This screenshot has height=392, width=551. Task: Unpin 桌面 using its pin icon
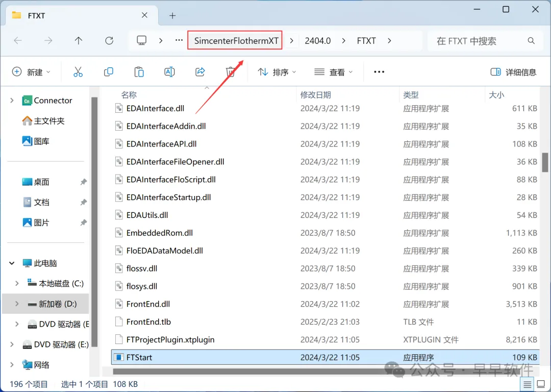point(83,182)
